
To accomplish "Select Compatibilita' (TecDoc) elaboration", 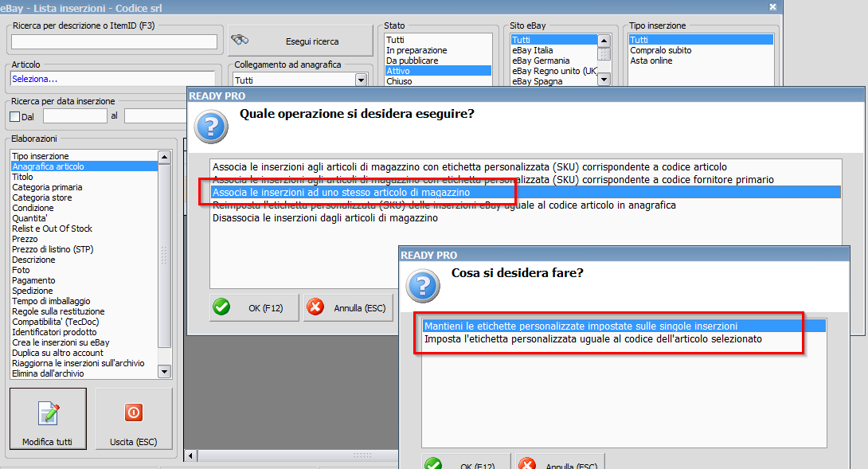I will (84, 322).
